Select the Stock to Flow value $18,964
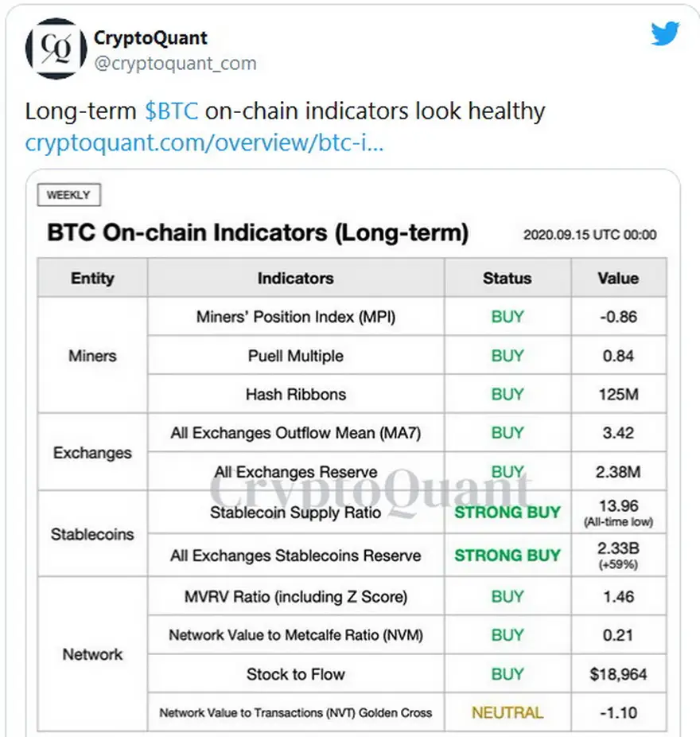 pos(618,674)
